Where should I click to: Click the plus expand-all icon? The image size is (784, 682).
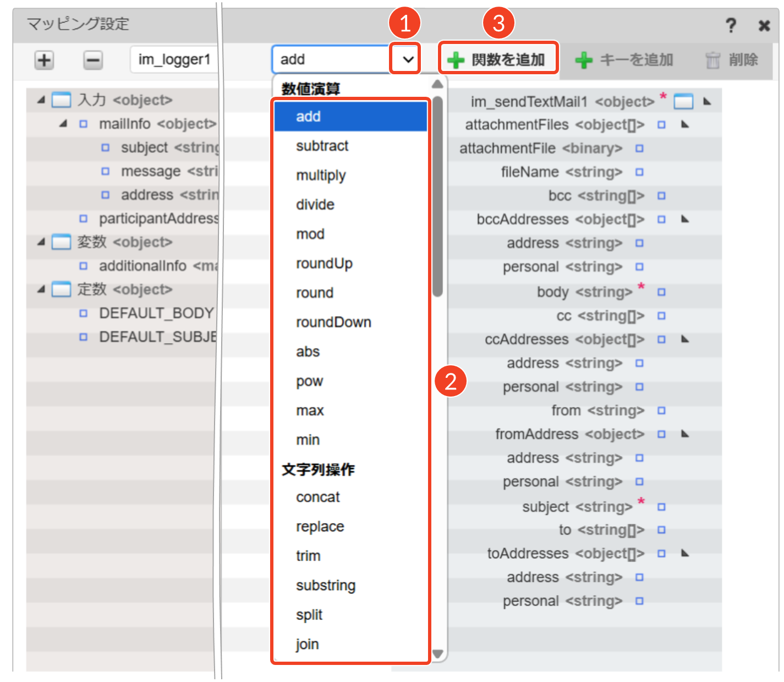[x=44, y=60]
